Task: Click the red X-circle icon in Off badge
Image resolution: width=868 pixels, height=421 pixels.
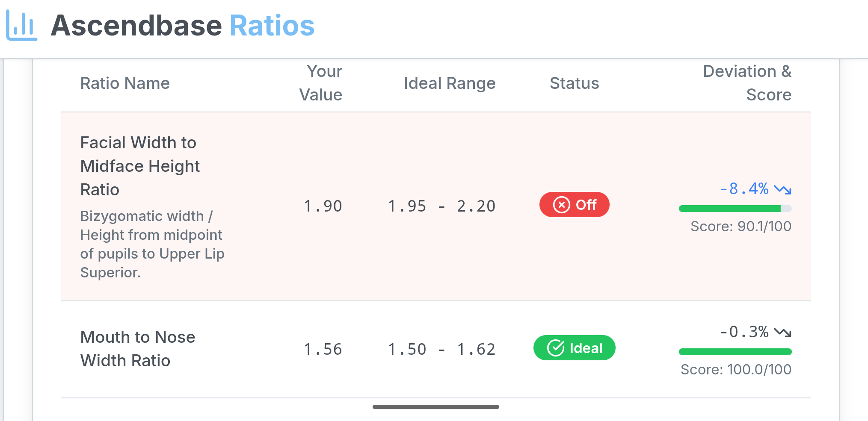Action: coord(561,205)
